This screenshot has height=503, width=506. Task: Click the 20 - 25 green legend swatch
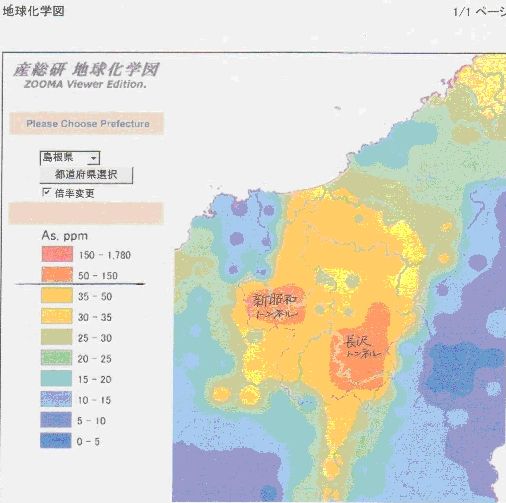click(56, 358)
